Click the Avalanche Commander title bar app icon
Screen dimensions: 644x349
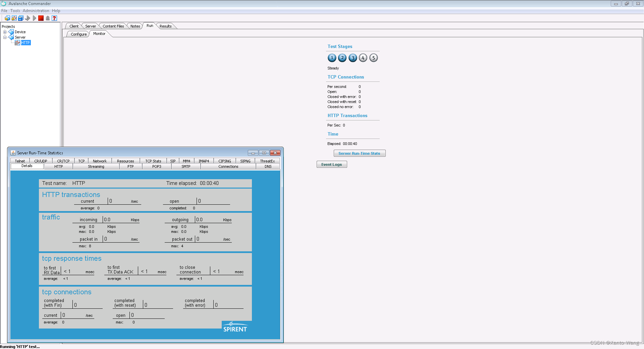pyautogui.click(x=4, y=3)
